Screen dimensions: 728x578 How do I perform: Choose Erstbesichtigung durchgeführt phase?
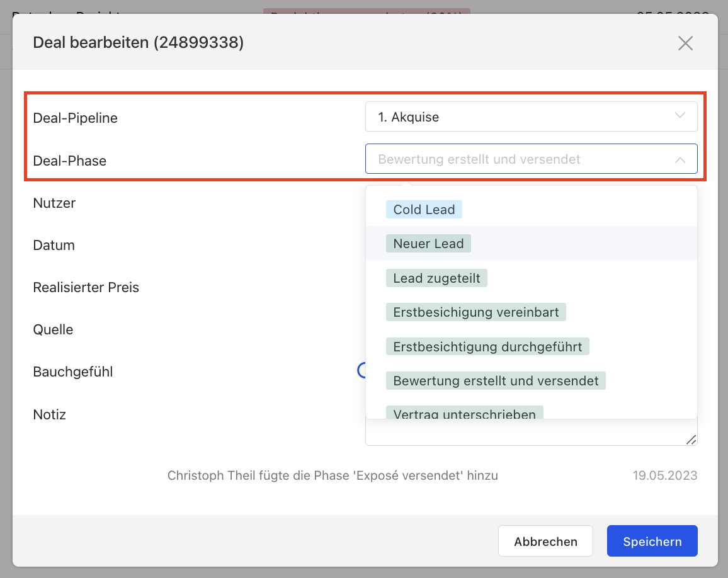(487, 346)
